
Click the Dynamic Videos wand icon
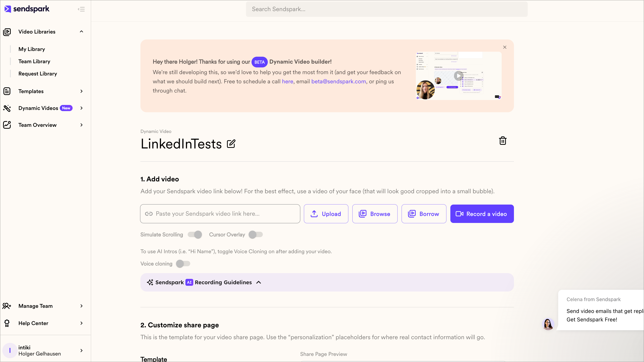(x=7, y=108)
